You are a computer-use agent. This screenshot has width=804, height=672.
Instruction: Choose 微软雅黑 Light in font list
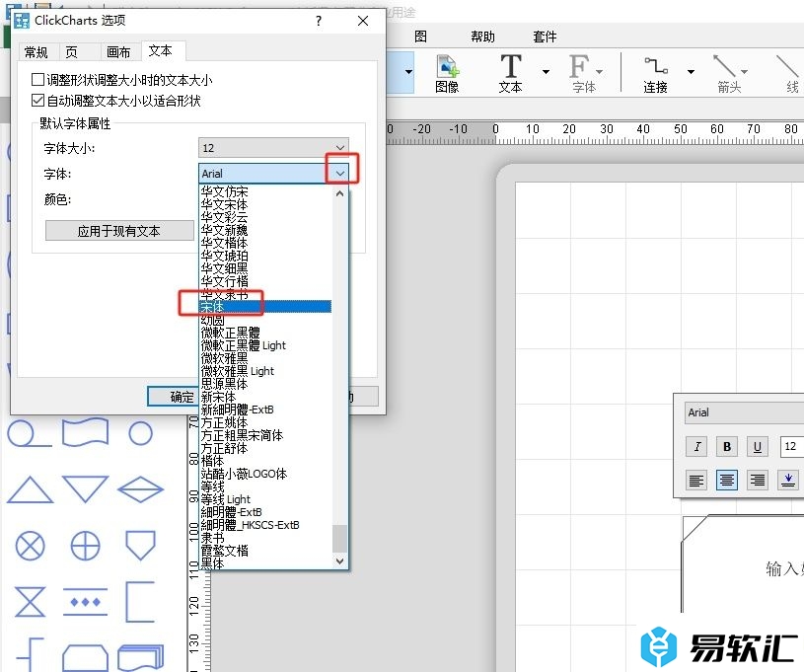click(x=265, y=371)
